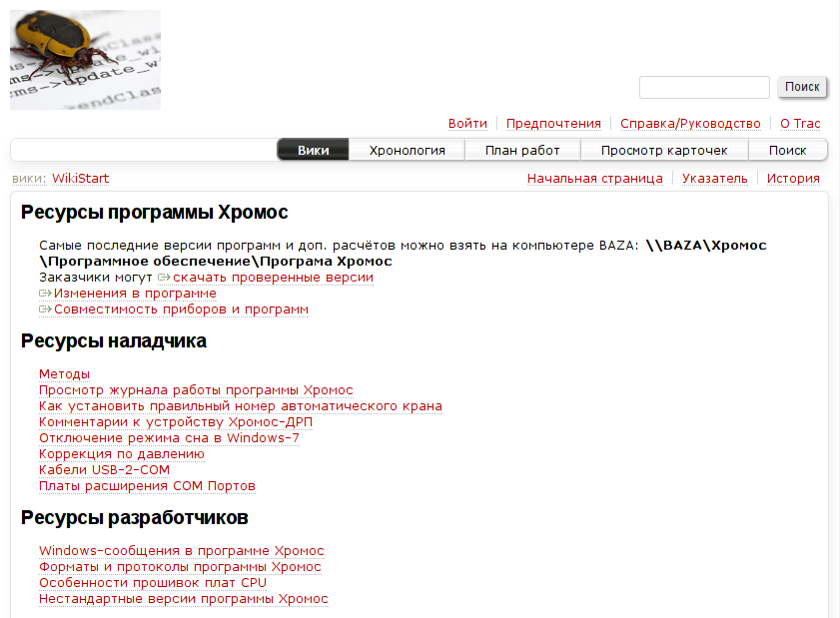Switch to the Хронология tab
The width and height of the screenshot is (840, 618).
[407, 151]
